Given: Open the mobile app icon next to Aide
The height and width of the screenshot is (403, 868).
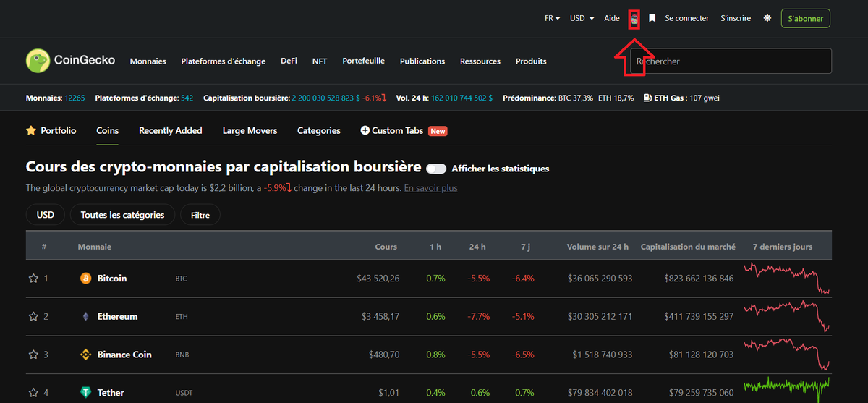Looking at the screenshot, I should (x=634, y=19).
